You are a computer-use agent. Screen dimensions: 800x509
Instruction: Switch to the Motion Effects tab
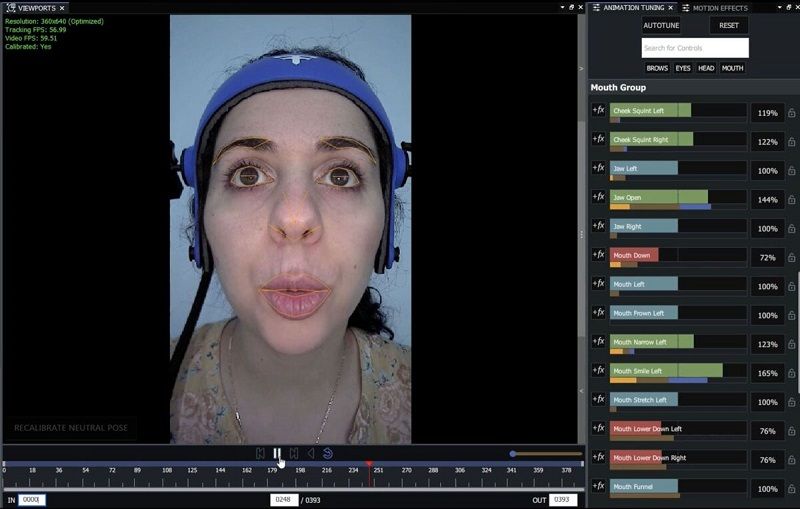pos(715,8)
